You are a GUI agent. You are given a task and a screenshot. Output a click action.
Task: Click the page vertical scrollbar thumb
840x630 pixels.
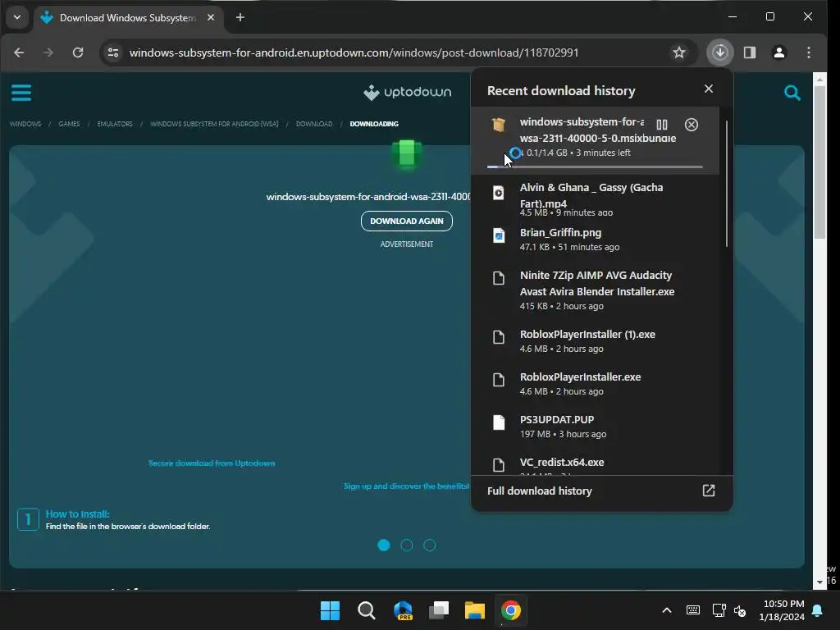[819, 162]
